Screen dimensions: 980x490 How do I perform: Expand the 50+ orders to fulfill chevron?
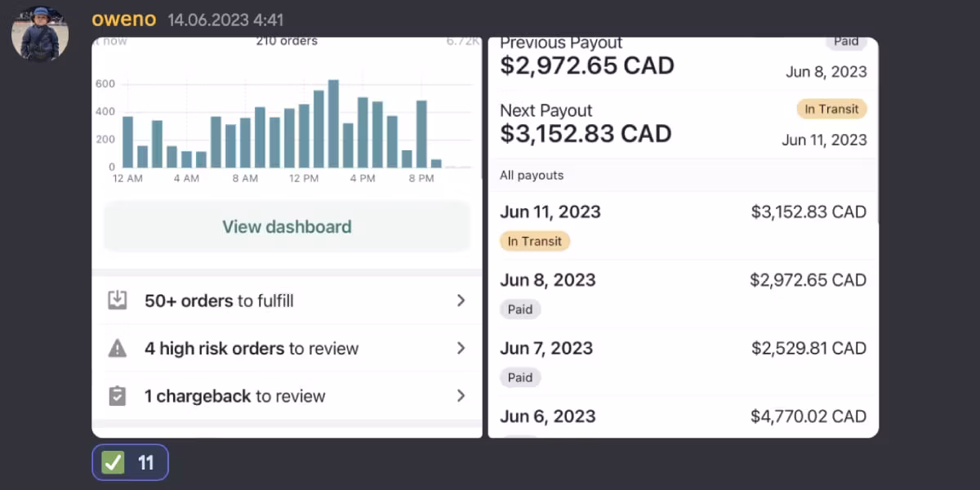[x=461, y=301]
